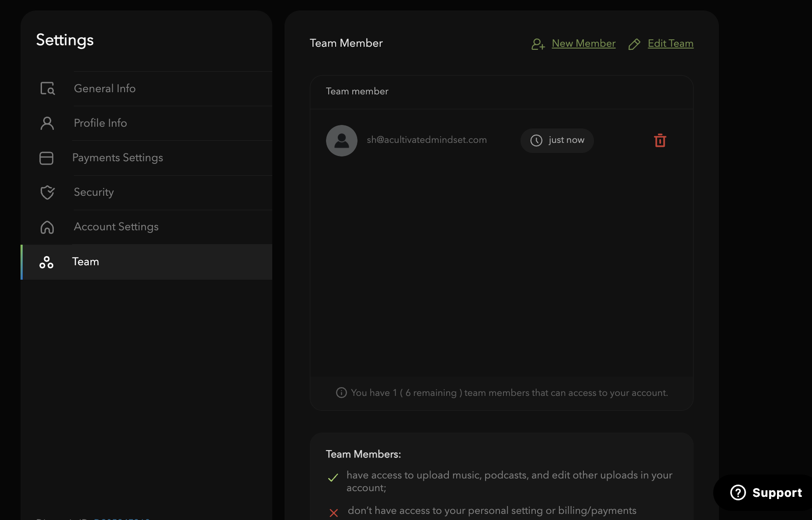The image size is (812, 520).
Task: Click the red X permission icon
Action: point(334,513)
